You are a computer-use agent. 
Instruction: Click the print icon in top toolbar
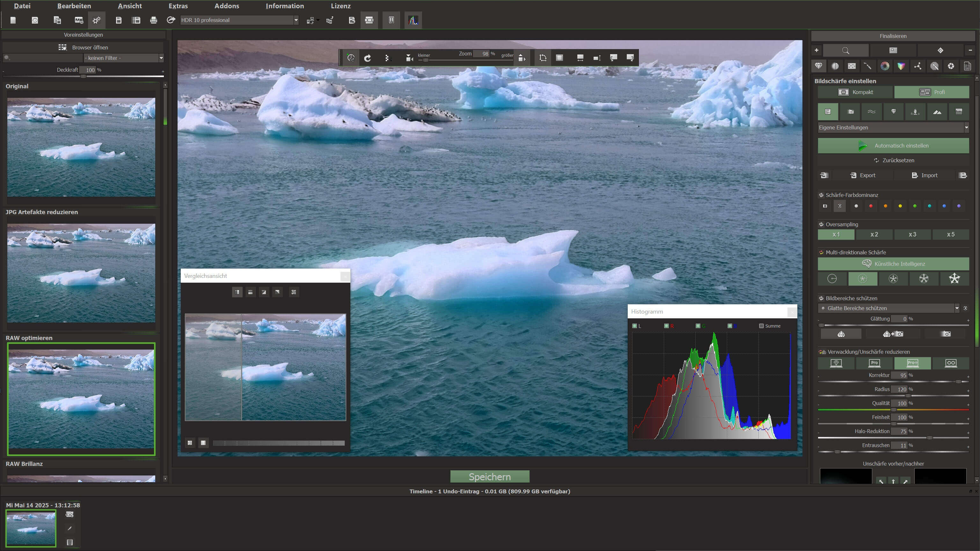[154, 20]
